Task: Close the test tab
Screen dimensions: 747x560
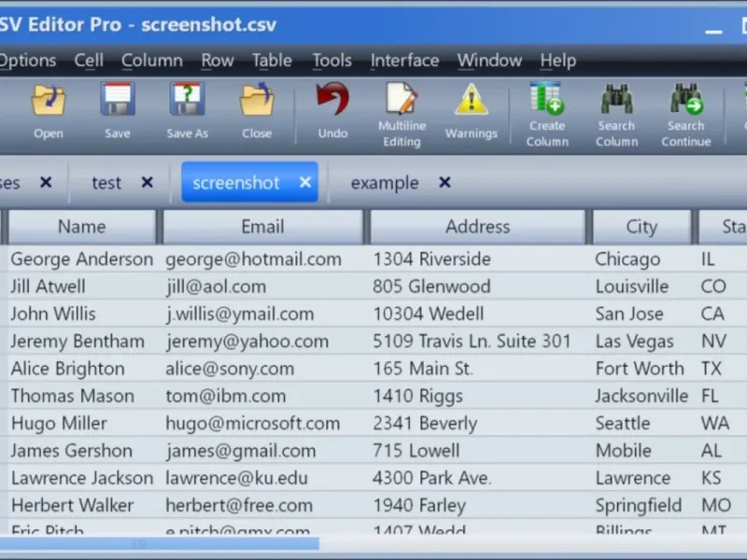Action: coord(148,182)
